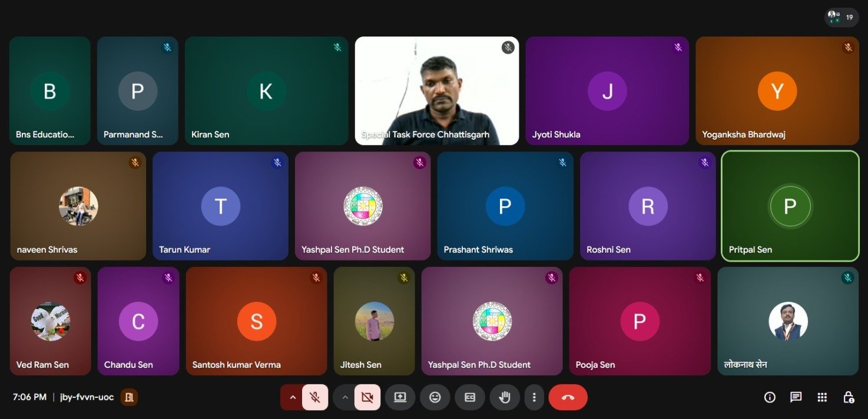Open the chat panel icon

click(x=796, y=397)
